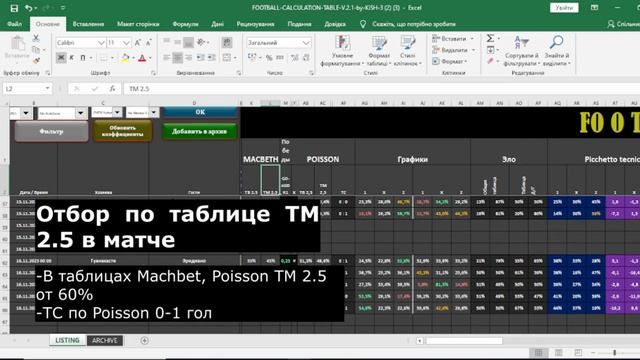This screenshot has width=640, height=360.
Task: Click the formula bar with TM 2.5
Action: click(x=382, y=89)
